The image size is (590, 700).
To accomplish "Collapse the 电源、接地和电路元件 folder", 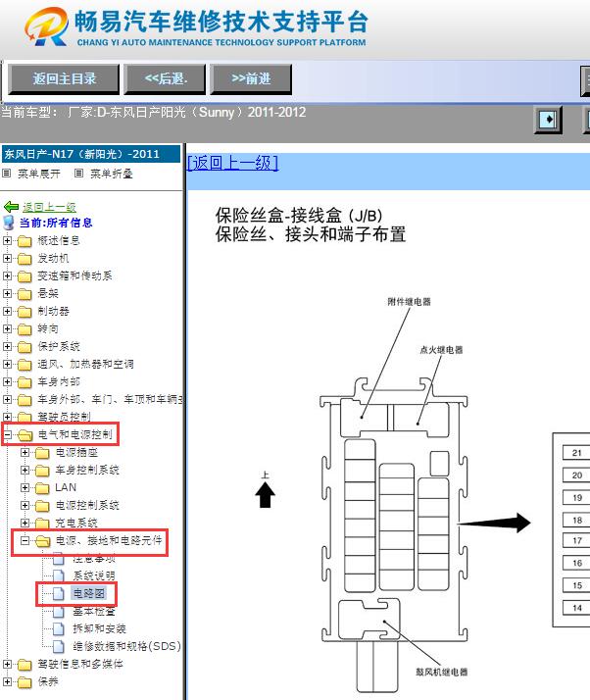I will click(x=25, y=540).
